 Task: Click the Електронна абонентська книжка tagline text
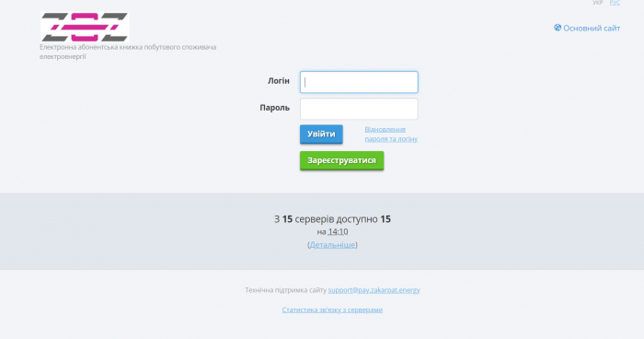128,52
